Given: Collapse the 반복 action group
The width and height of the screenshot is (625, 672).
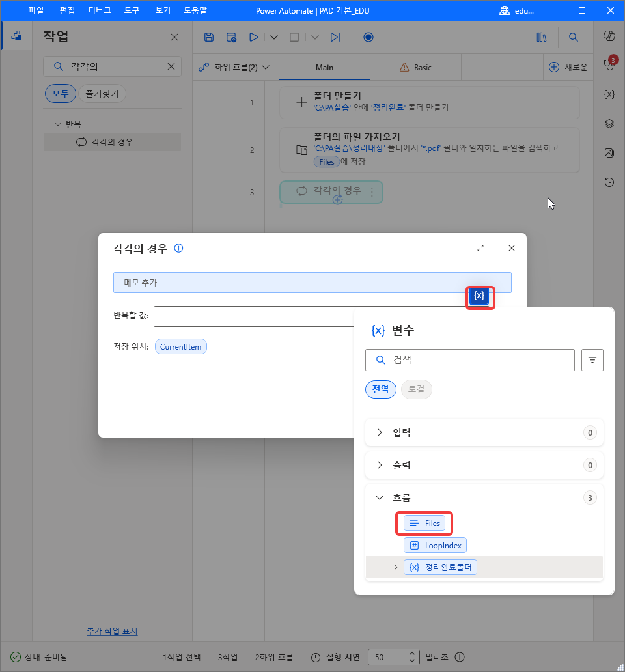Looking at the screenshot, I should (x=58, y=124).
